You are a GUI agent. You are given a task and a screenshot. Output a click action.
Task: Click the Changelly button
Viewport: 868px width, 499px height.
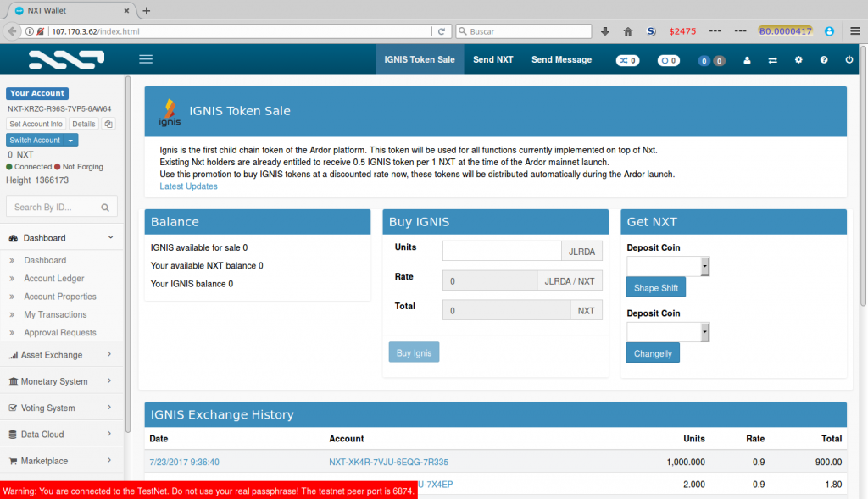pyautogui.click(x=653, y=353)
